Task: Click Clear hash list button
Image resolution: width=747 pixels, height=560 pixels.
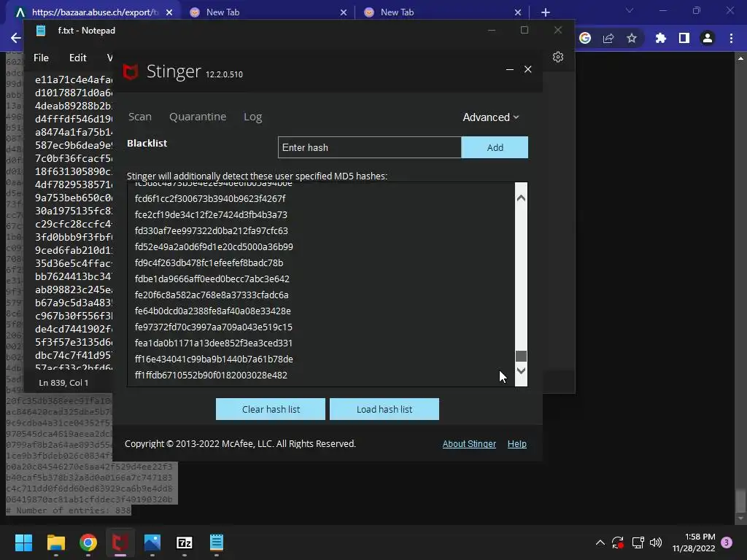Action: pyautogui.click(x=271, y=410)
